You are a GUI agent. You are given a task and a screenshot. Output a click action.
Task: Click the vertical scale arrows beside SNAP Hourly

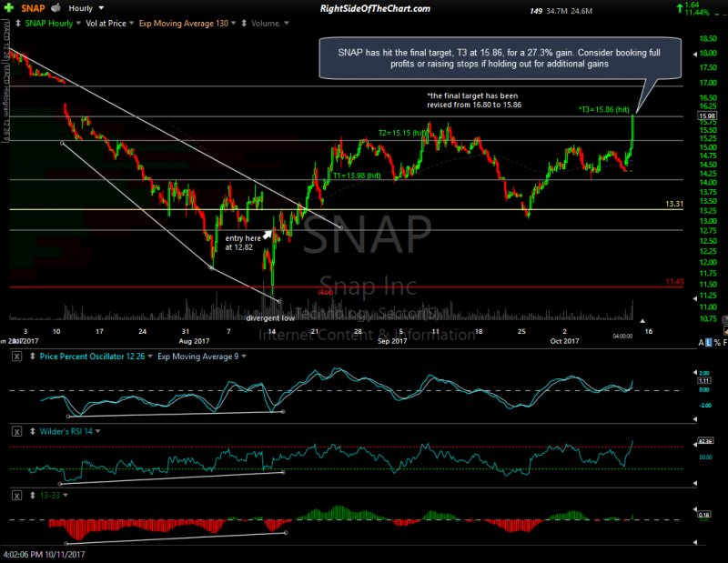point(17,23)
